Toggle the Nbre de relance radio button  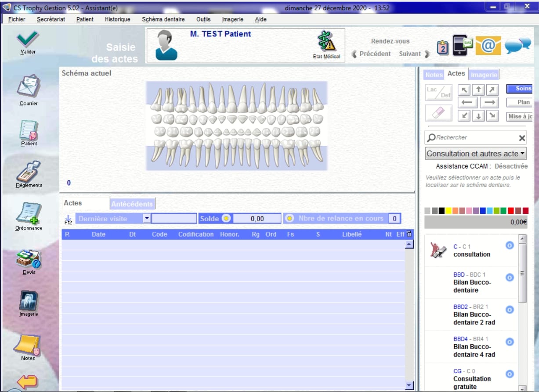290,219
